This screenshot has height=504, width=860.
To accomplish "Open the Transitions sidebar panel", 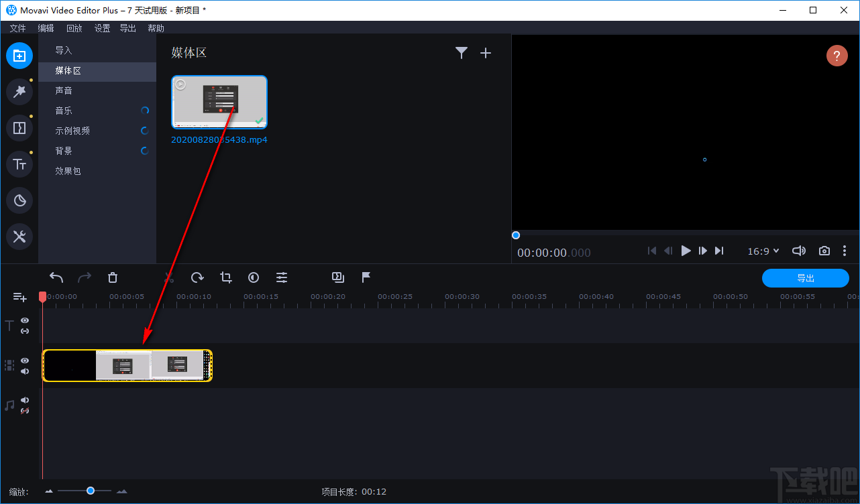I will point(19,128).
